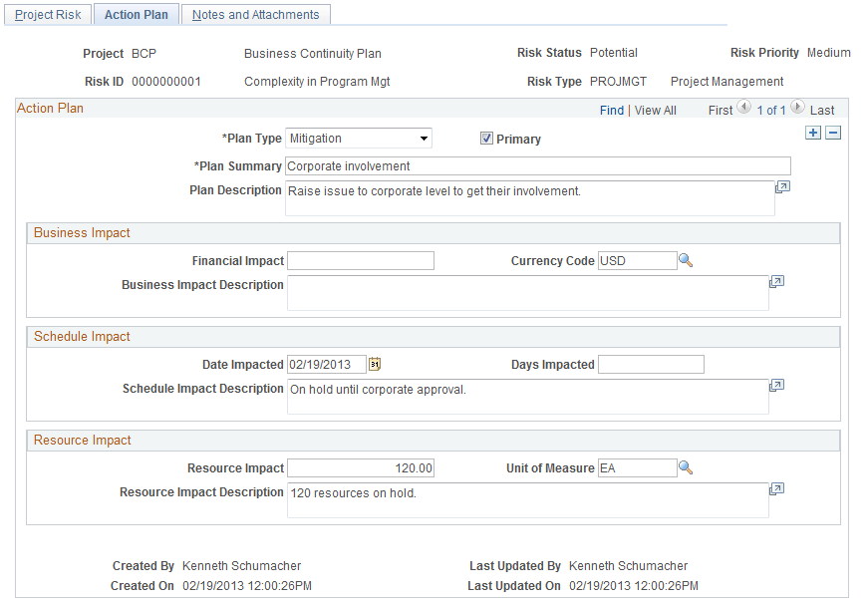The width and height of the screenshot is (868, 606).
Task: Uncheck the Primary checkbox
Action: pyautogui.click(x=486, y=139)
